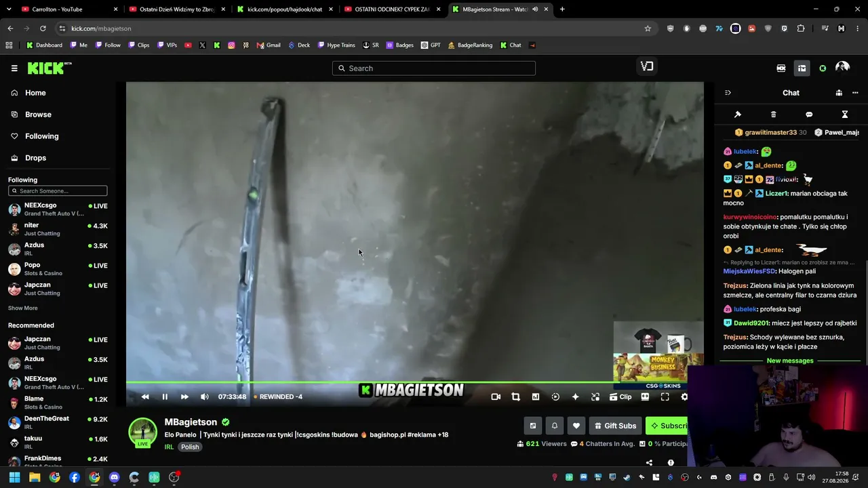Focus the main Kick Search bar
868x488 pixels.
click(434, 68)
